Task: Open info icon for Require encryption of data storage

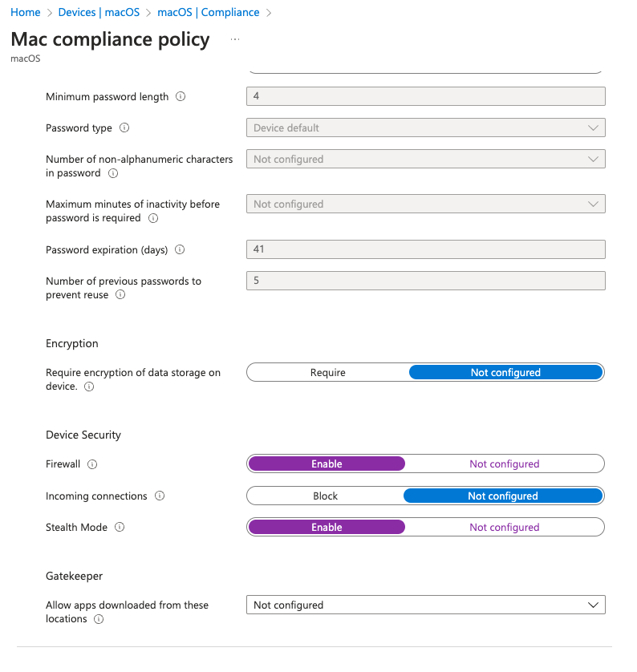Action: click(89, 387)
